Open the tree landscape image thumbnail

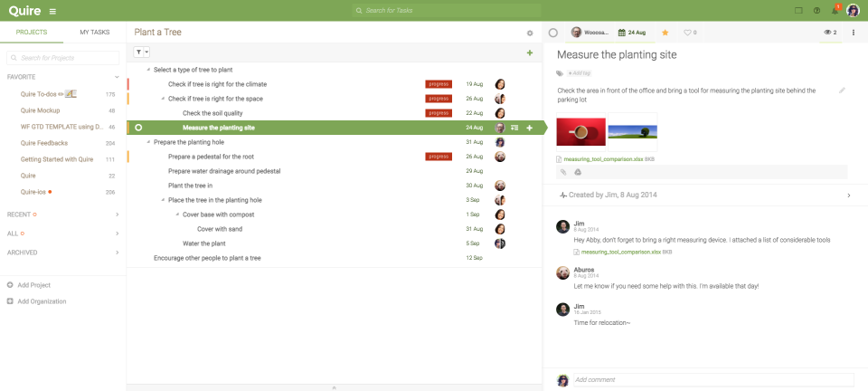point(633,132)
